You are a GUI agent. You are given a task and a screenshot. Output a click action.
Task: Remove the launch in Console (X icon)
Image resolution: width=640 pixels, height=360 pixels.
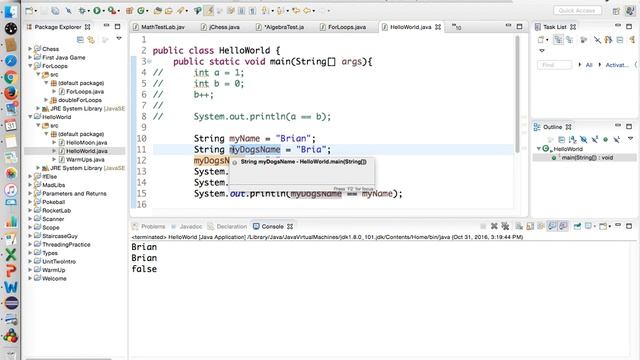[x=494, y=226]
